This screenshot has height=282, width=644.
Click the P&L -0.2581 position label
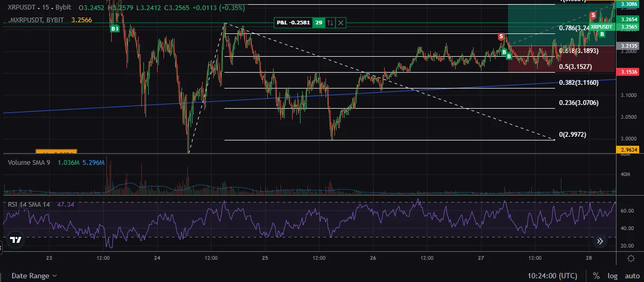(x=293, y=23)
